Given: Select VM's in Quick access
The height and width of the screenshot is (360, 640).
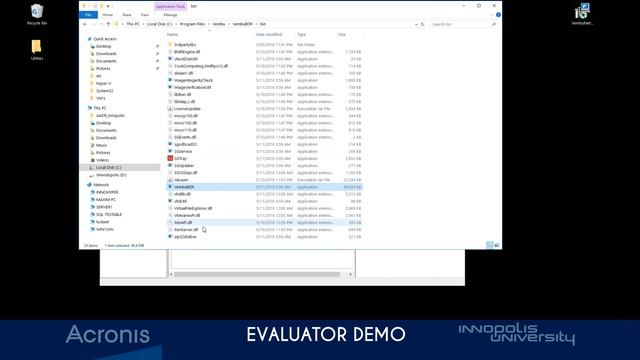Looking at the screenshot, I should [x=100, y=98].
